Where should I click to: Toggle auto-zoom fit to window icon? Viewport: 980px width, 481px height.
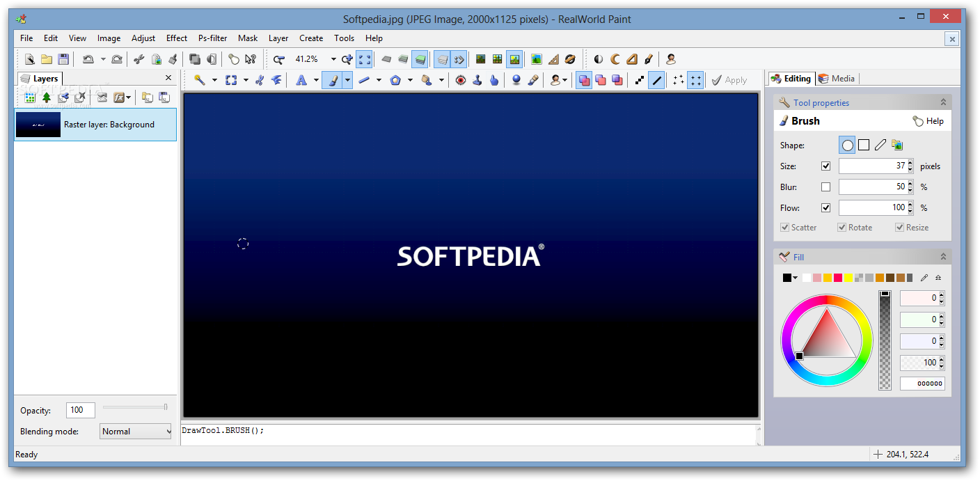(x=365, y=59)
